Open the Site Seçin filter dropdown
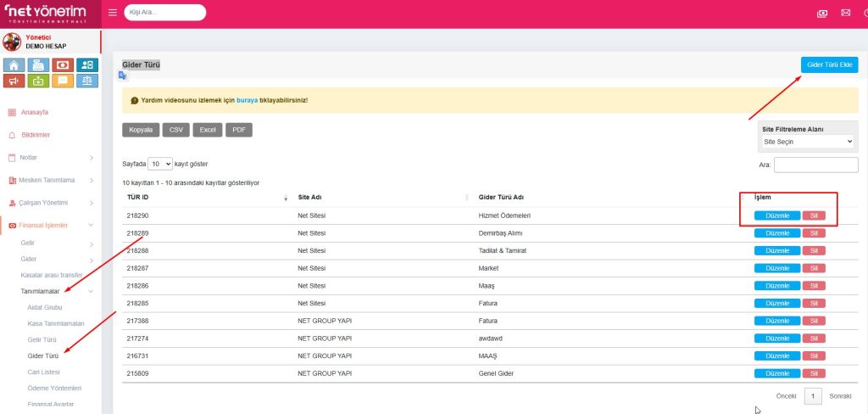The image size is (868, 414). pos(808,142)
